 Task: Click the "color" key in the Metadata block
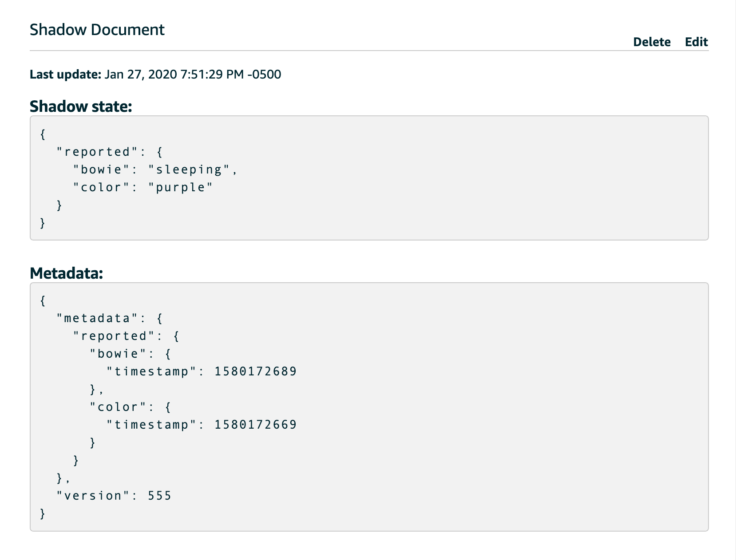pyautogui.click(x=118, y=407)
